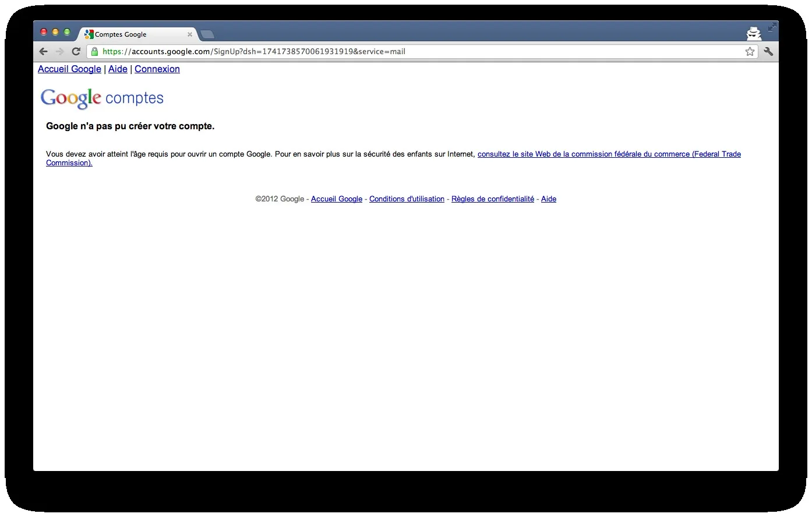The image size is (812, 517).
Task: Open Règles de confidentialité in the footer
Action: coord(493,199)
